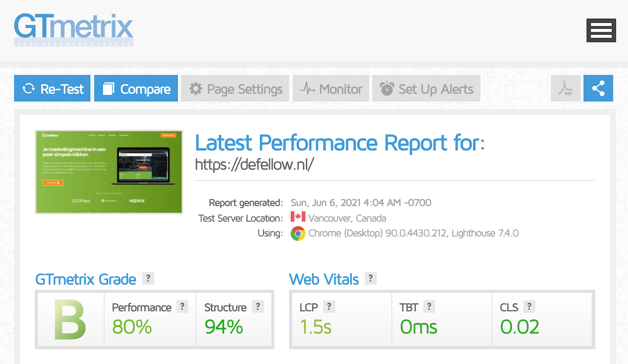Image resolution: width=628 pixels, height=364 pixels.
Task: Click the GTmetrix logo
Action: tap(74, 30)
